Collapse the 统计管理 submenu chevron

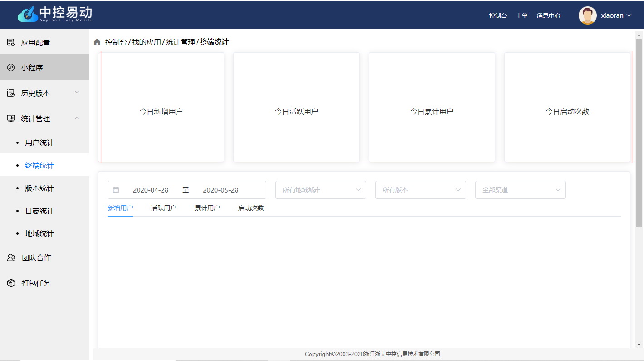pyautogui.click(x=77, y=118)
